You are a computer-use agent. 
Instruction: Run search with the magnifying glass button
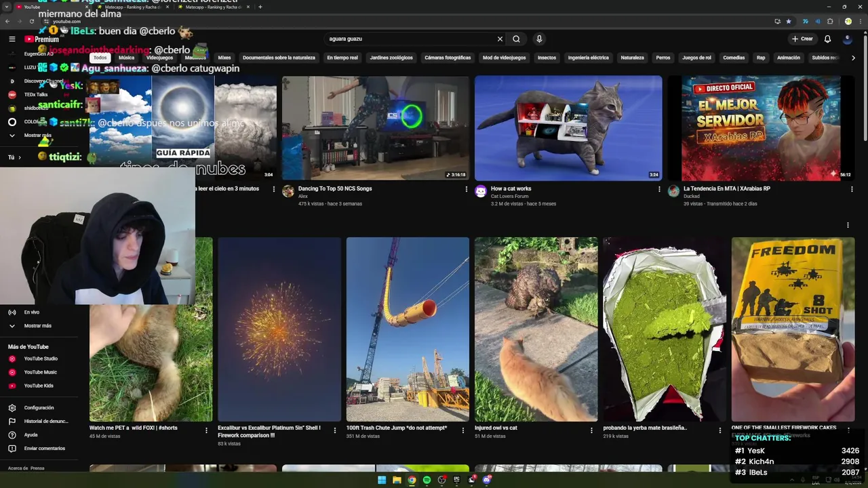pyautogui.click(x=516, y=39)
